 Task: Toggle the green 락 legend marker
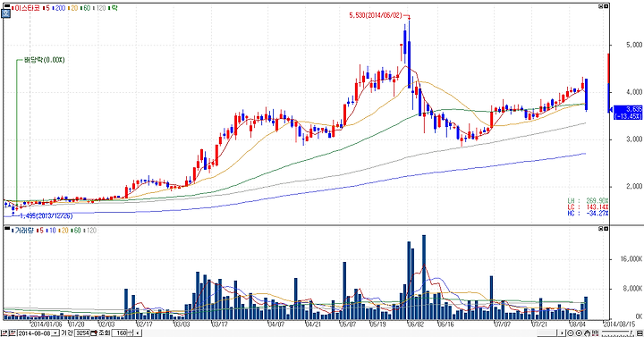[x=113, y=7]
